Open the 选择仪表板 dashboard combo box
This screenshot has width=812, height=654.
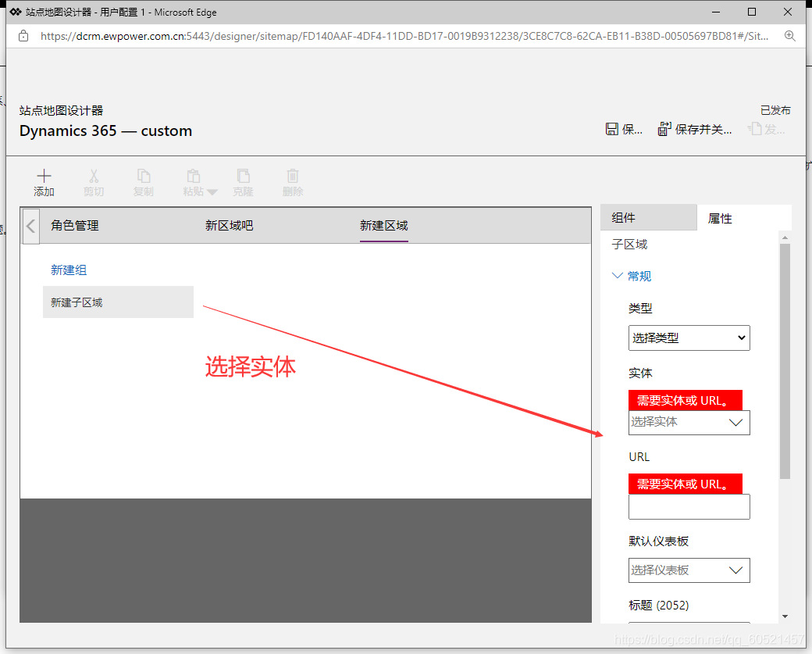tap(689, 570)
